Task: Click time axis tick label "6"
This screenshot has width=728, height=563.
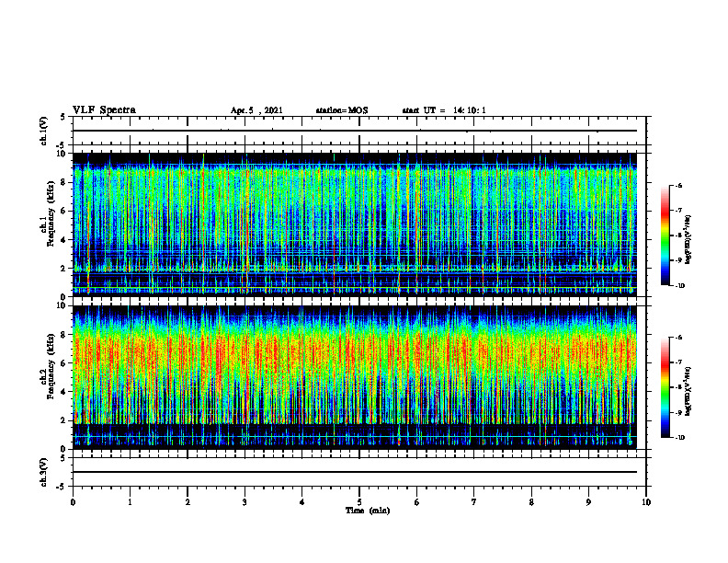Action: (x=417, y=502)
